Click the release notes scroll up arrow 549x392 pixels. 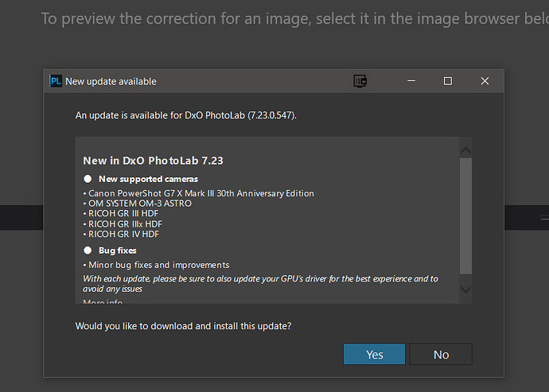(x=465, y=150)
